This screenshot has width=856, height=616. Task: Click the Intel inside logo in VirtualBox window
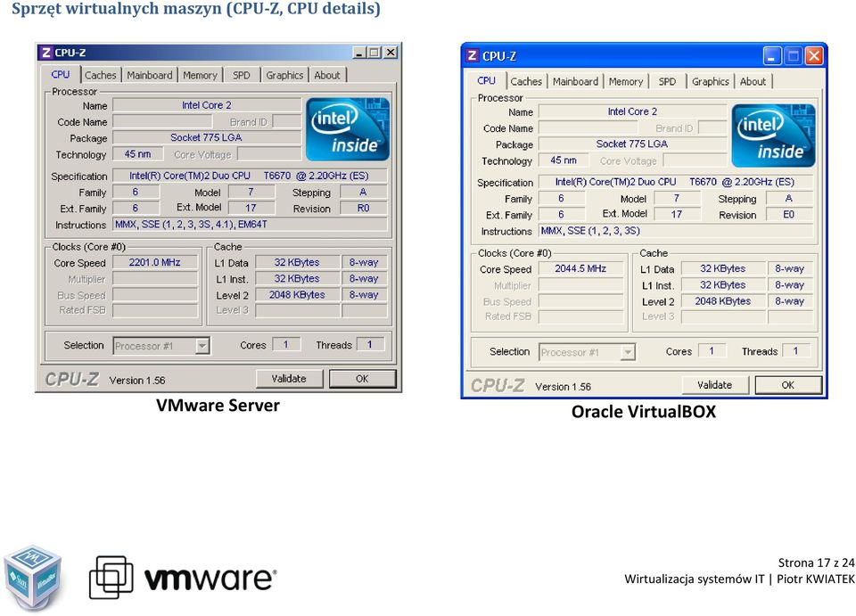coord(774,136)
